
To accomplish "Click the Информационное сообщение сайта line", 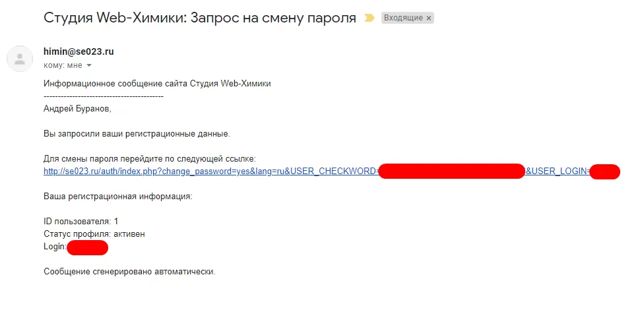I will pos(157,83).
